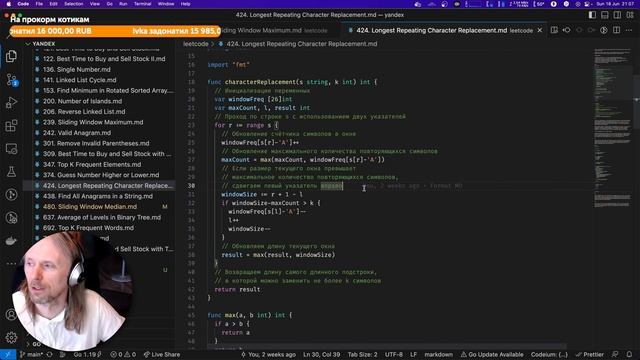
Task: Toggle bottom panel layout icon
Action: pos(605,15)
